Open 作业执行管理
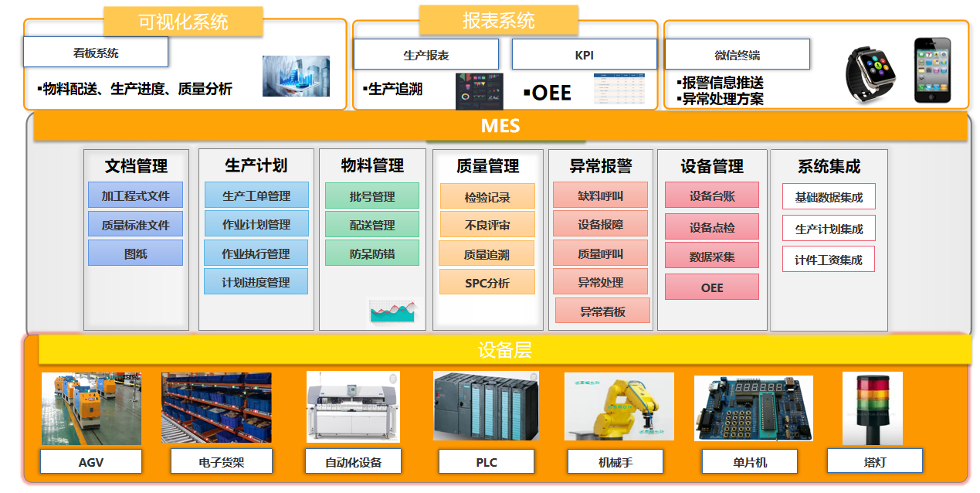This screenshot has width=980, height=493. tap(256, 253)
